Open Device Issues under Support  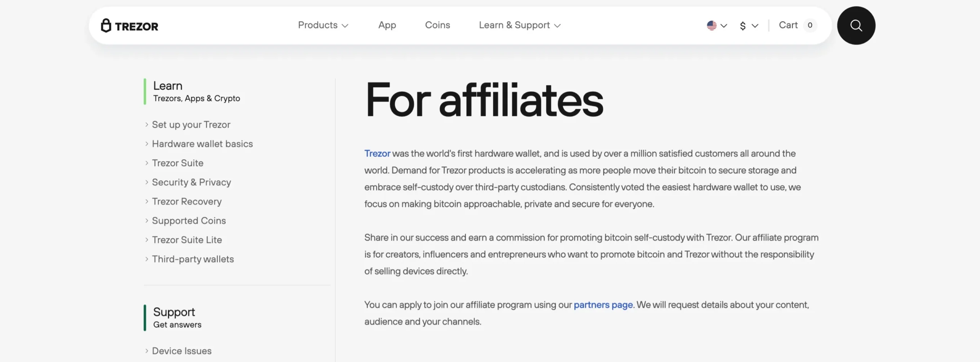click(x=181, y=351)
